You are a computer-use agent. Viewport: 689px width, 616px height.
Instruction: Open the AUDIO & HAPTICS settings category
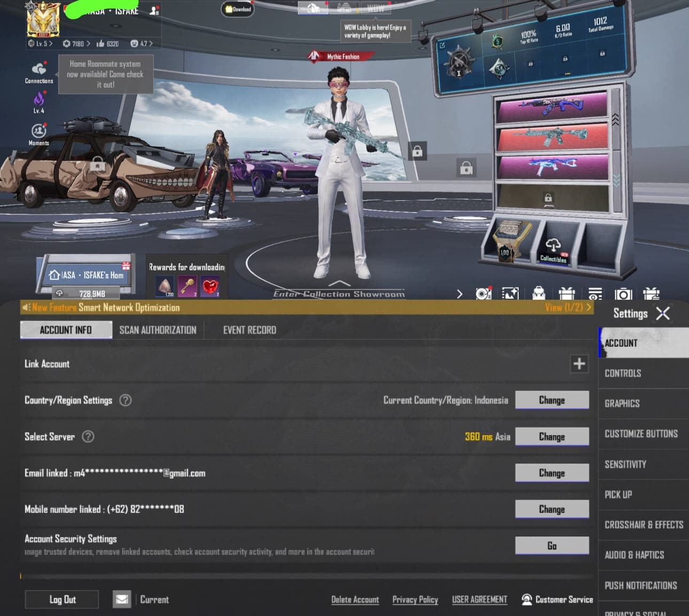(644, 555)
